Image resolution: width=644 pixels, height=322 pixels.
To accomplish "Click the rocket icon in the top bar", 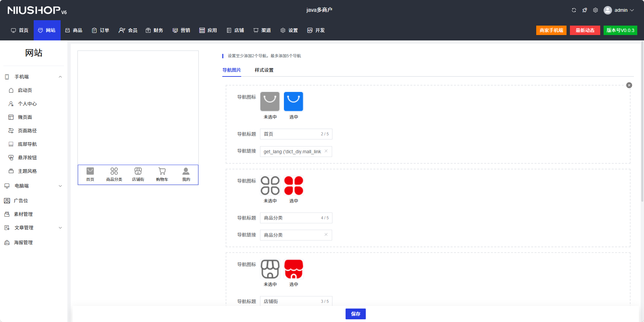I will [x=585, y=10].
